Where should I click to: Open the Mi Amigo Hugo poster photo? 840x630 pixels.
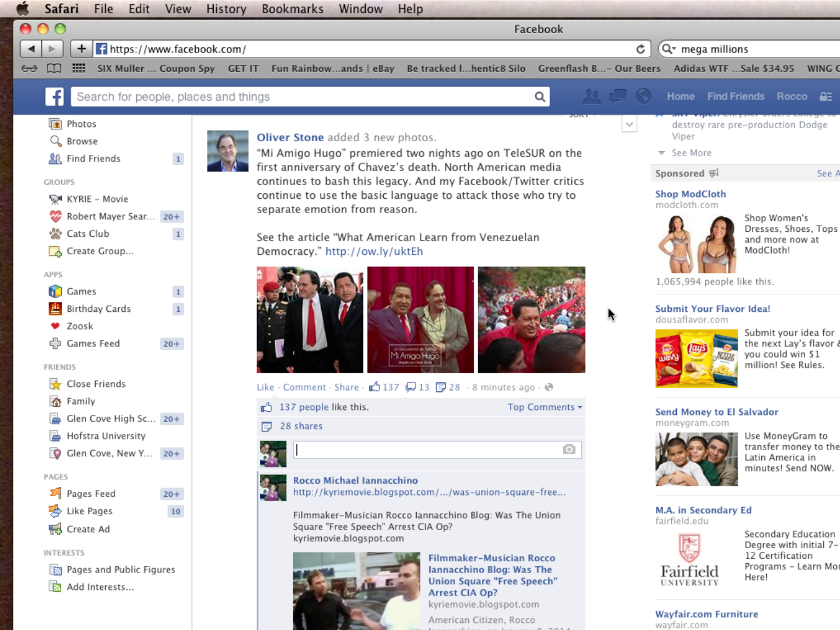[421, 320]
